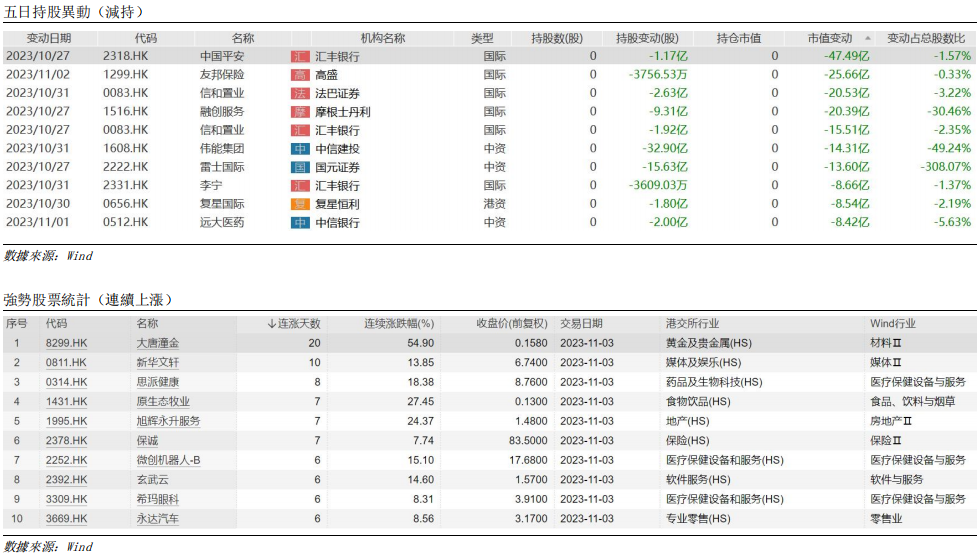Open stock name link 保诚
The width and height of the screenshot is (978, 557).
pyautogui.click(x=147, y=440)
